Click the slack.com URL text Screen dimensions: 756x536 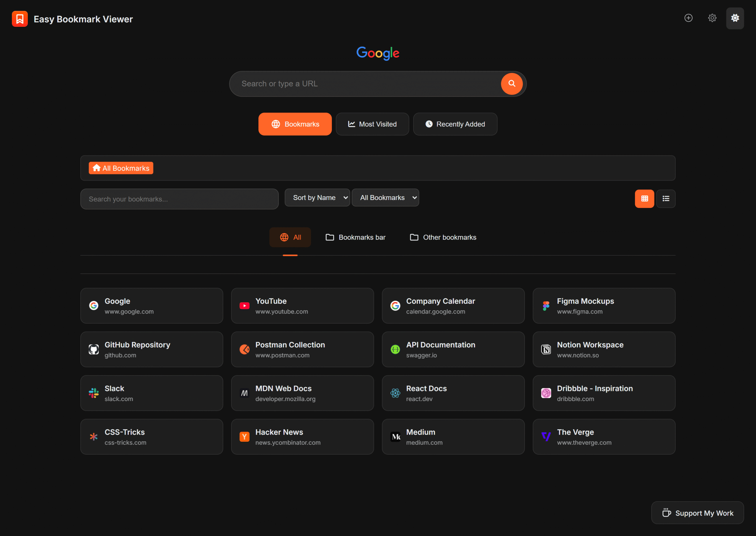(x=119, y=399)
